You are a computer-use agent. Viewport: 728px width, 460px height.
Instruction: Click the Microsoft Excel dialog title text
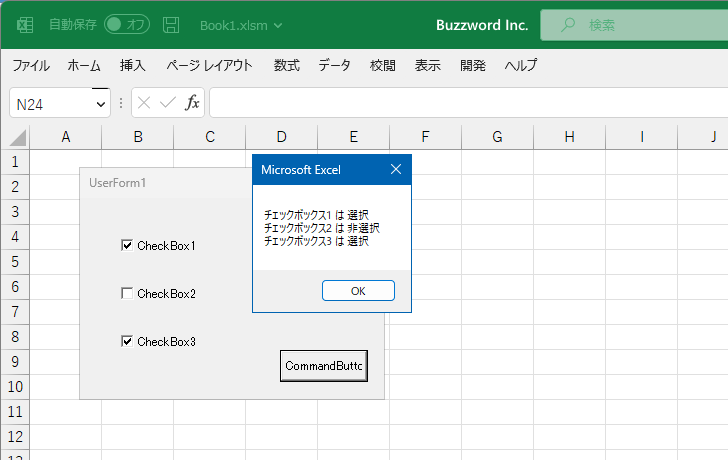pyautogui.click(x=301, y=170)
